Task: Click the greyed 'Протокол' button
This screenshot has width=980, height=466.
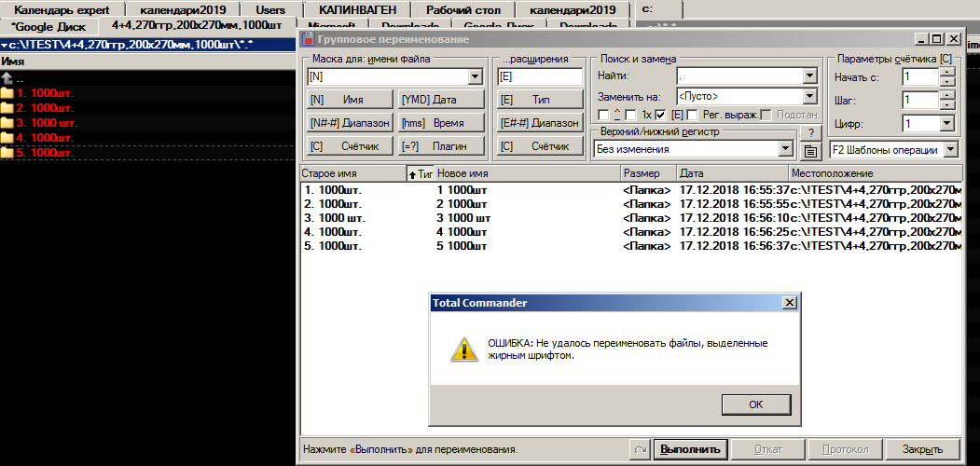Action: click(x=845, y=449)
